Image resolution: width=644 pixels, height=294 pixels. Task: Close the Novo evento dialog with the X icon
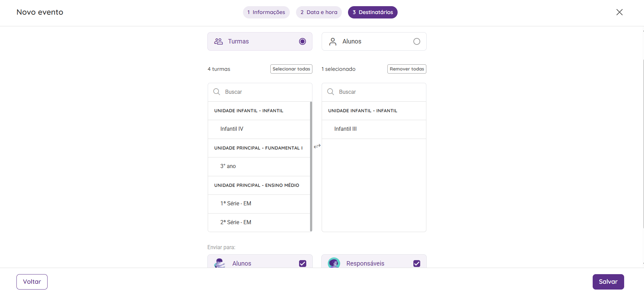[x=619, y=12]
